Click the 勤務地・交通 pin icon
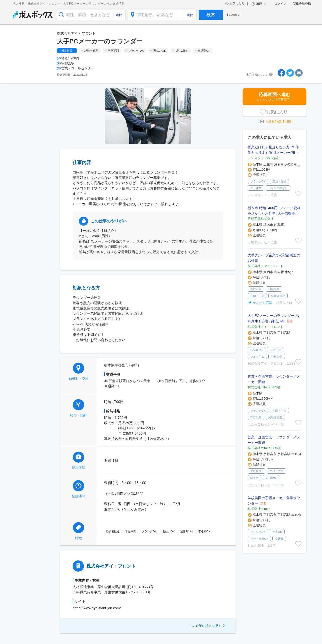322x644 pixels. tap(78, 368)
